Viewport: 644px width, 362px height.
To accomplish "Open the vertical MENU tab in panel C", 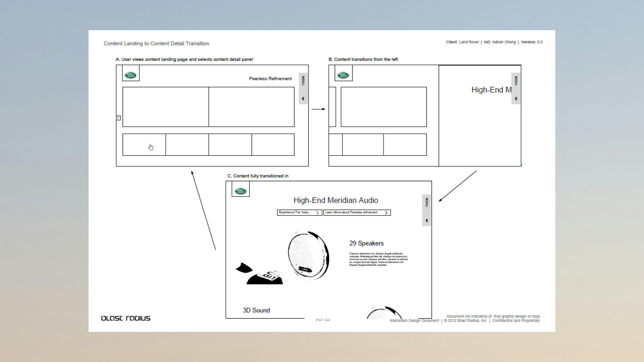I will pos(427,202).
